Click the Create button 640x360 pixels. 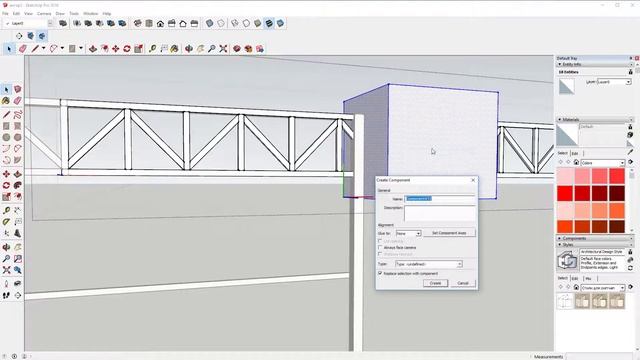click(x=436, y=283)
